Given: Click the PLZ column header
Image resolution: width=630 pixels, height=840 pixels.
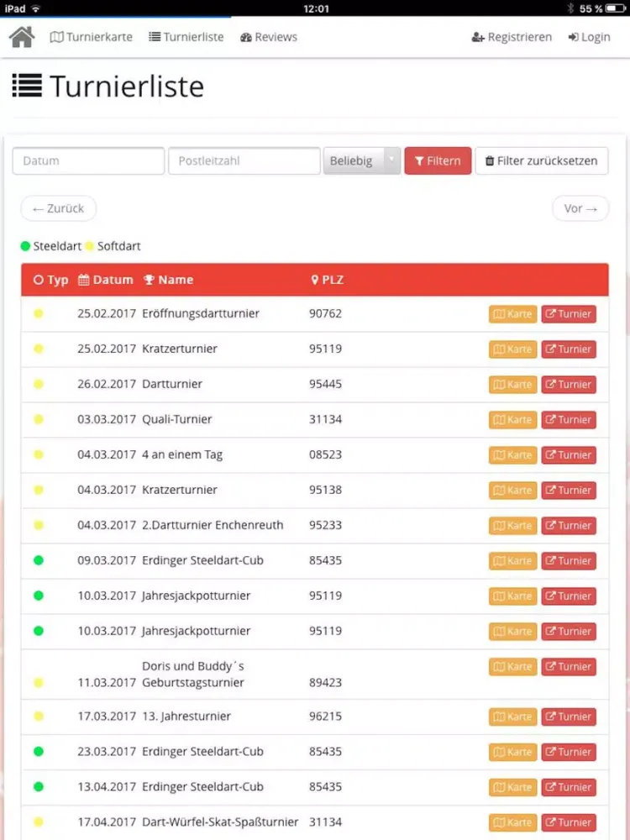Looking at the screenshot, I should (x=328, y=280).
